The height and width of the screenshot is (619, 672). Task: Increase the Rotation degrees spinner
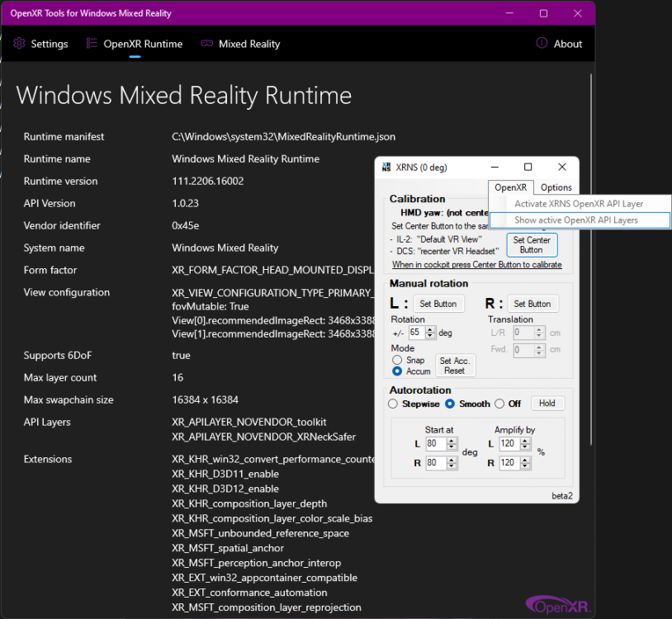430,329
